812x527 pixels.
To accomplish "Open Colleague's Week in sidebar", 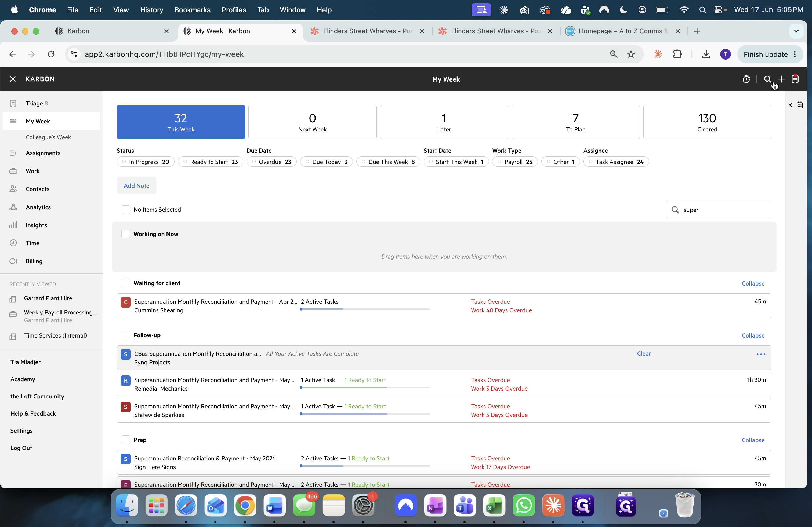I will pos(48,137).
